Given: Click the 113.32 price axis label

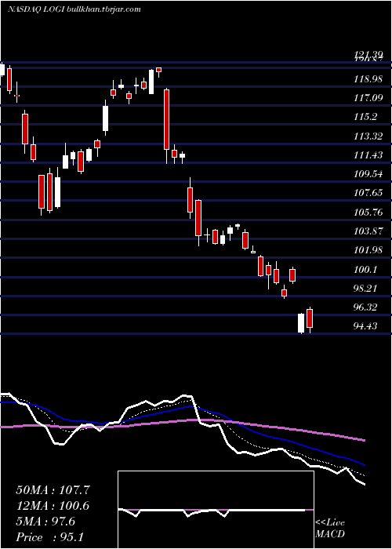Looking at the screenshot, I should pyautogui.click(x=368, y=136).
